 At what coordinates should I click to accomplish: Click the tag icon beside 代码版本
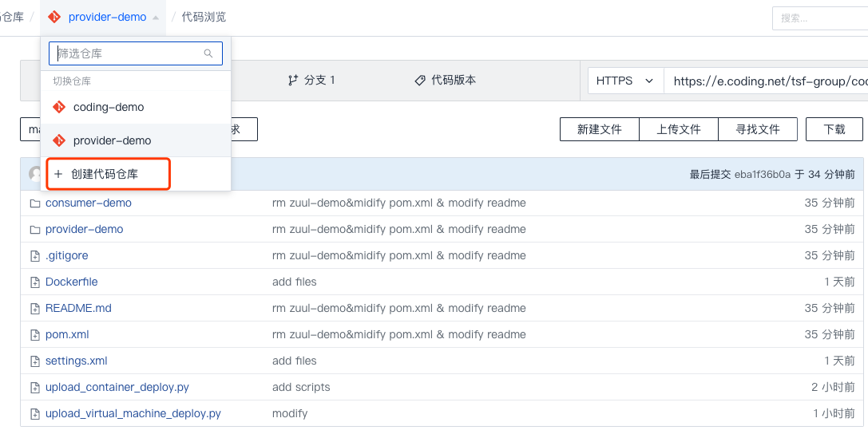click(420, 81)
